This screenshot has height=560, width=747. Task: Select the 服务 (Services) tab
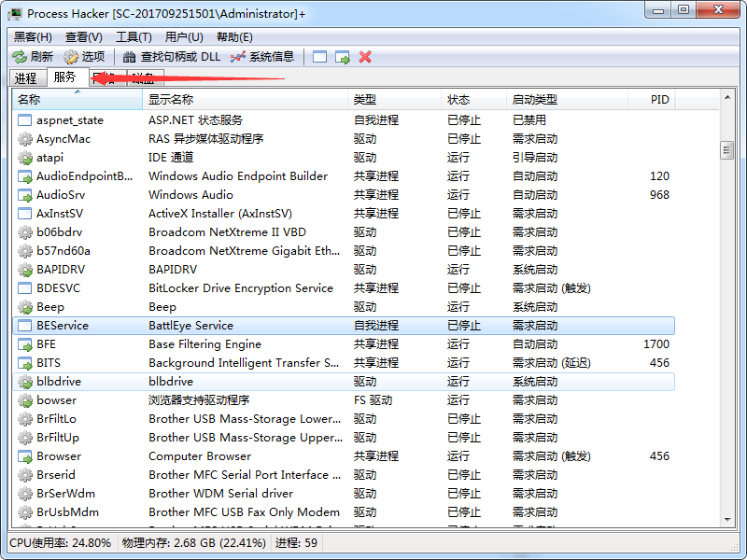[x=65, y=77]
